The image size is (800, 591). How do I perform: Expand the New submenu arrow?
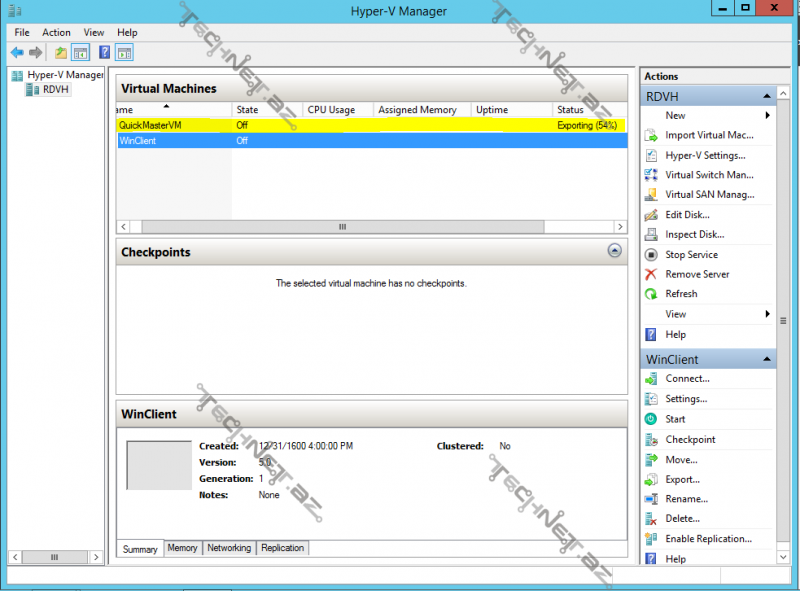[x=768, y=116]
